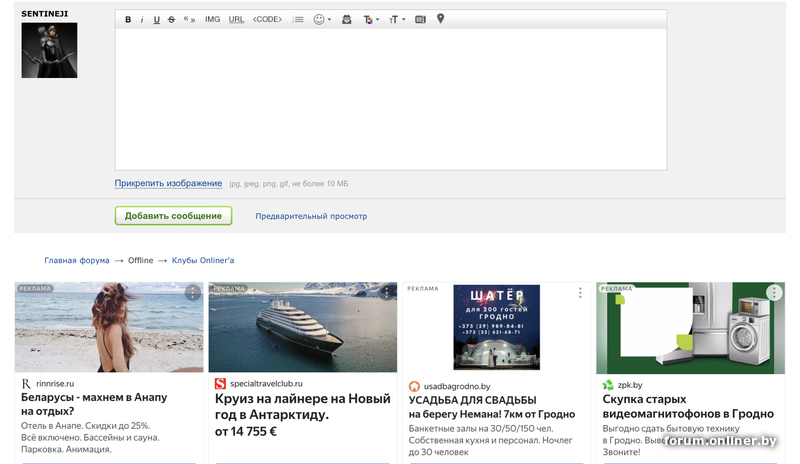
Task: Apply strikethrough formatting
Action: (171, 19)
